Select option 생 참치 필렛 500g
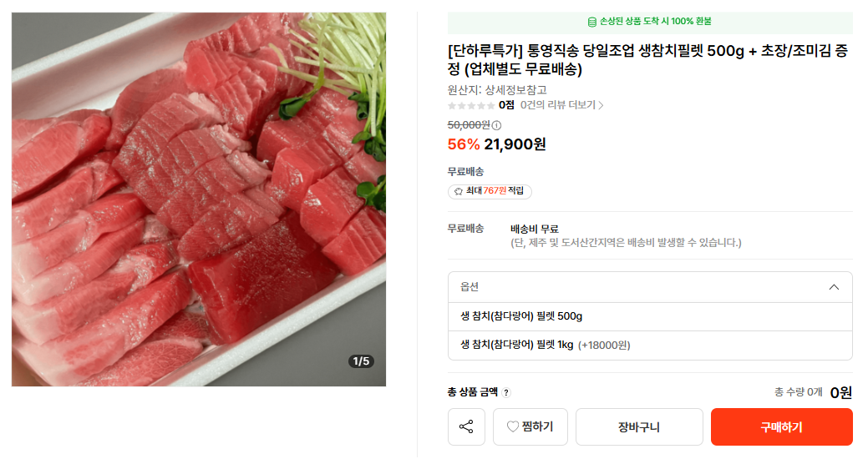 click(x=650, y=316)
